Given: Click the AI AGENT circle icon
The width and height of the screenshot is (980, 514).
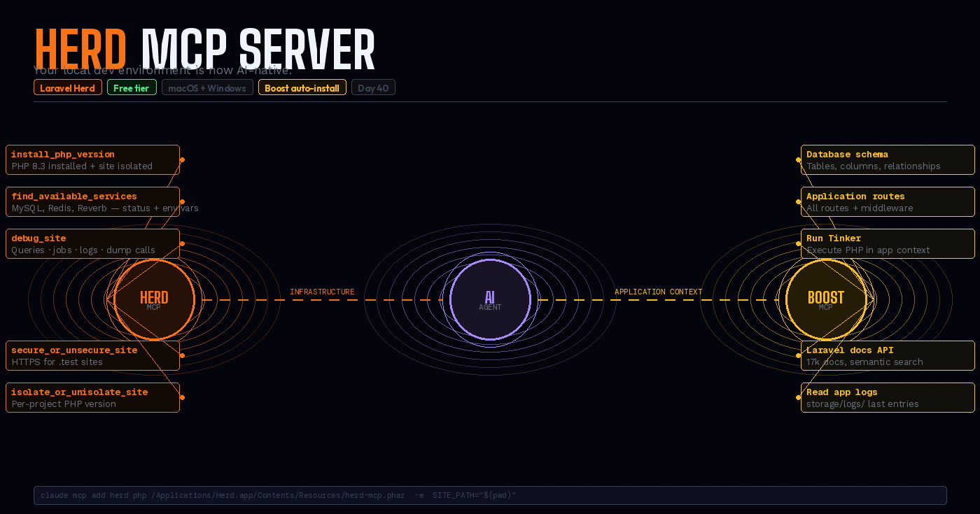Looking at the screenshot, I should [x=490, y=299].
